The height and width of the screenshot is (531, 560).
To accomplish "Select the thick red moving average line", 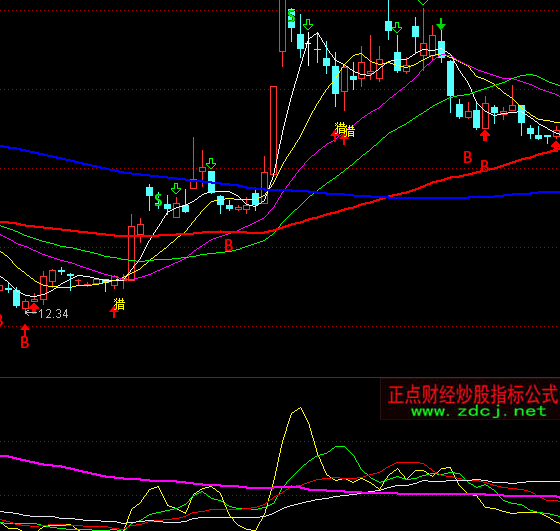I will 280,228.
